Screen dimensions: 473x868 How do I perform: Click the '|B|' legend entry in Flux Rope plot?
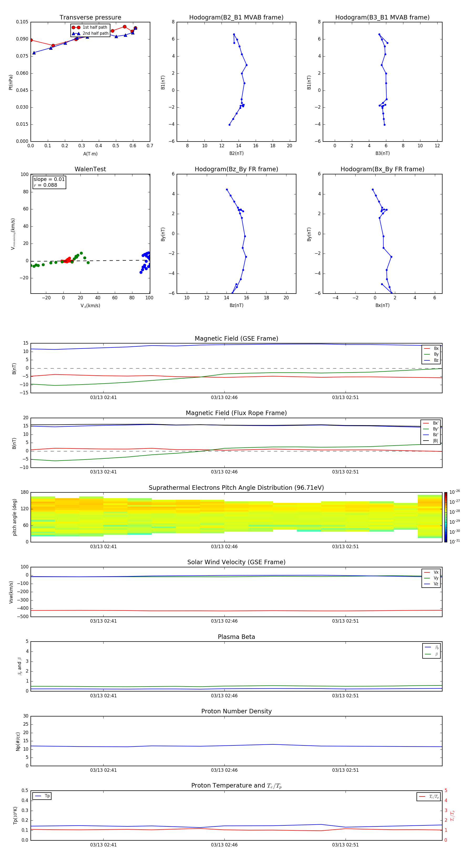coord(431,441)
